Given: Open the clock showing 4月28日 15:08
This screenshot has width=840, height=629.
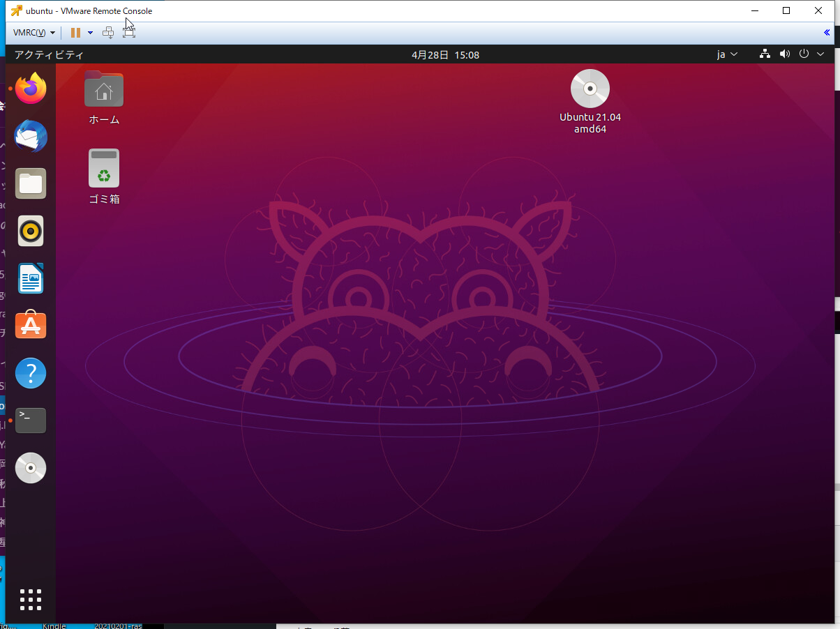Looking at the screenshot, I should [445, 54].
